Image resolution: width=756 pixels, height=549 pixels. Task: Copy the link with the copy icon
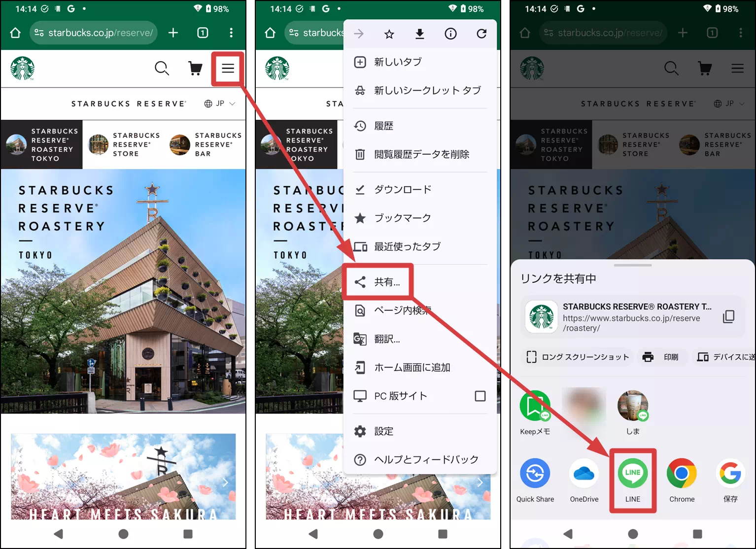point(728,316)
